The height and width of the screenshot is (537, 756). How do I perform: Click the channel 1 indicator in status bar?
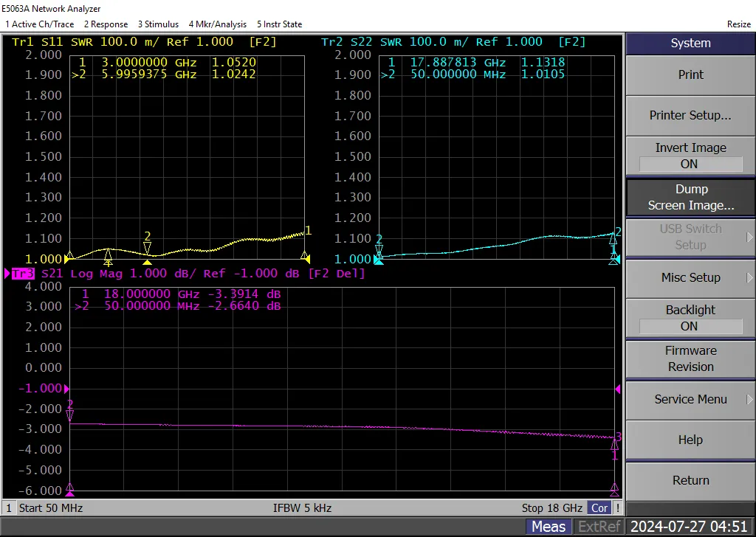pyautogui.click(x=8, y=508)
